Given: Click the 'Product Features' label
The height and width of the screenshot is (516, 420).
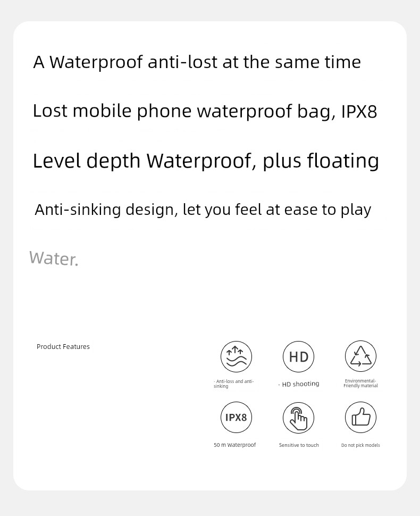Looking at the screenshot, I should coord(63,346).
